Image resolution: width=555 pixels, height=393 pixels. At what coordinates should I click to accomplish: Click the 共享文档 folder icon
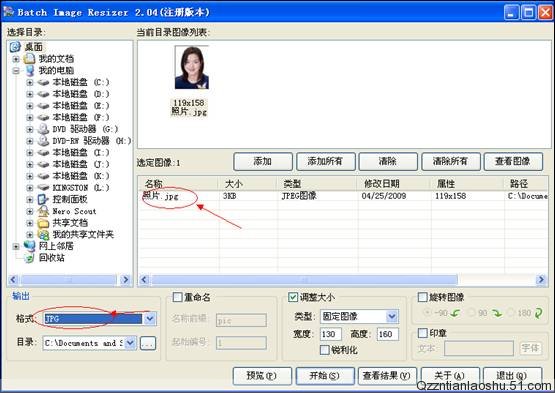pos(43,223)
